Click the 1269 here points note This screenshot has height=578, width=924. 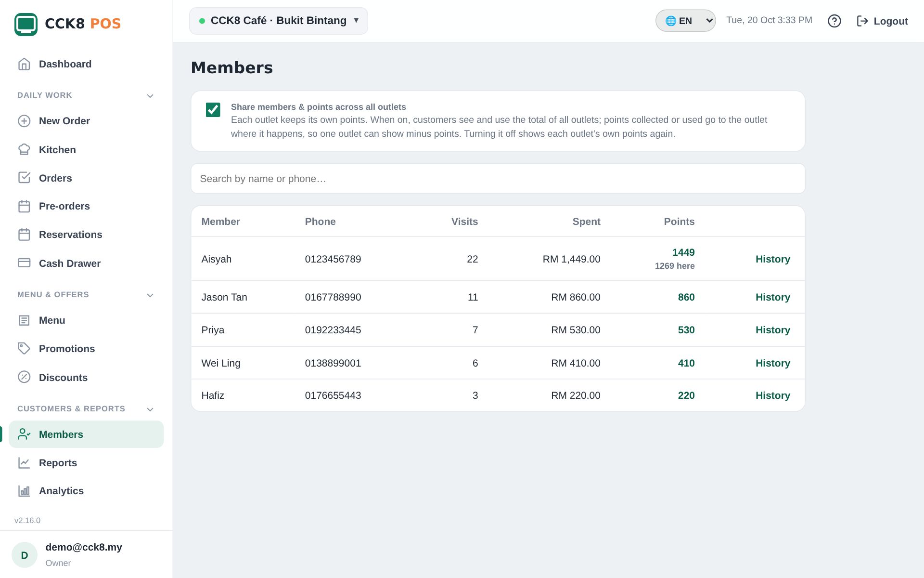pos(675,266)
